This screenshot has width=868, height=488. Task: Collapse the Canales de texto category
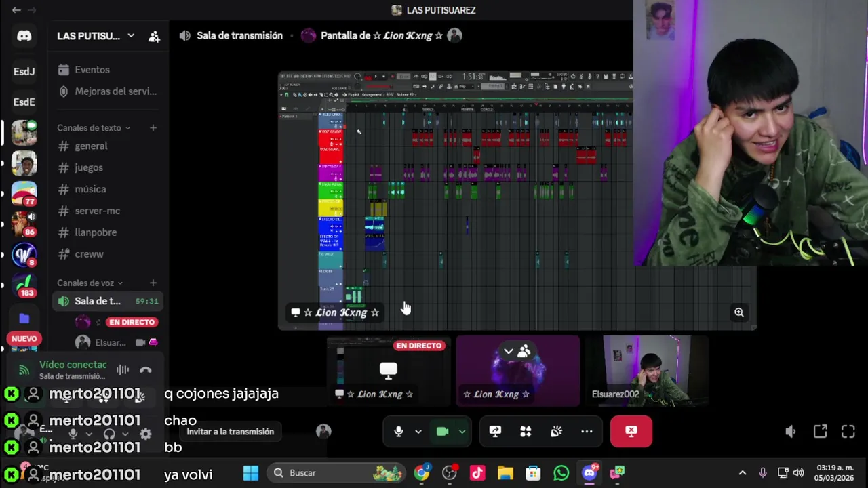(x=94, y=127)
